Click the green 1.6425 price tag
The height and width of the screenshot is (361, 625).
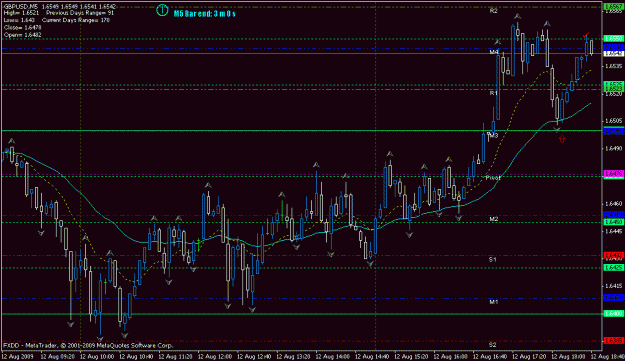tap(614, 268)
